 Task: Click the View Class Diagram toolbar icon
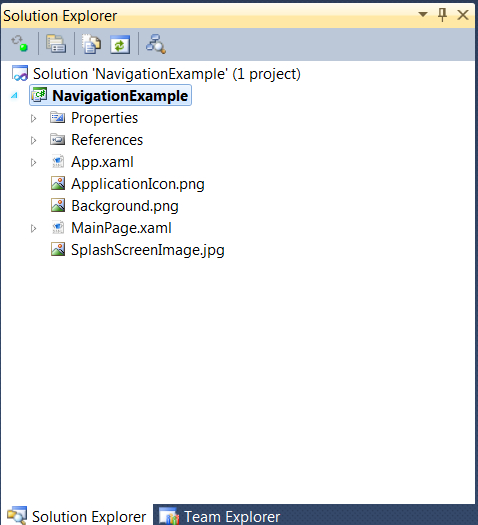coord(156,44)
